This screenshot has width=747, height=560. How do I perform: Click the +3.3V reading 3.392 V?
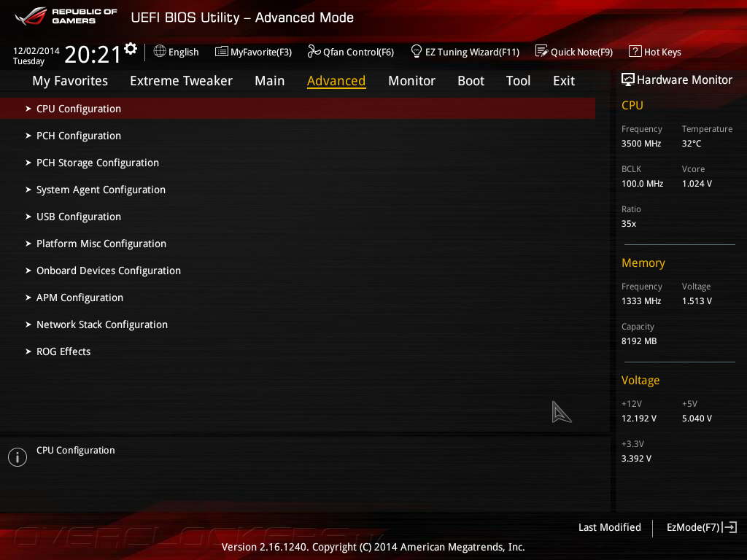pyautogui.click(x=636, y=458)
